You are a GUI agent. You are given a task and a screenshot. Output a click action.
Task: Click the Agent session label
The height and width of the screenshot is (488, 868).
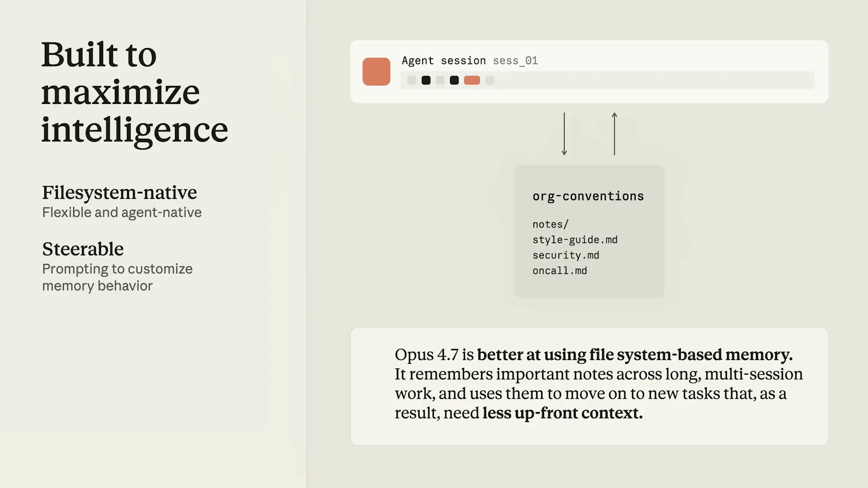point(444,61)
